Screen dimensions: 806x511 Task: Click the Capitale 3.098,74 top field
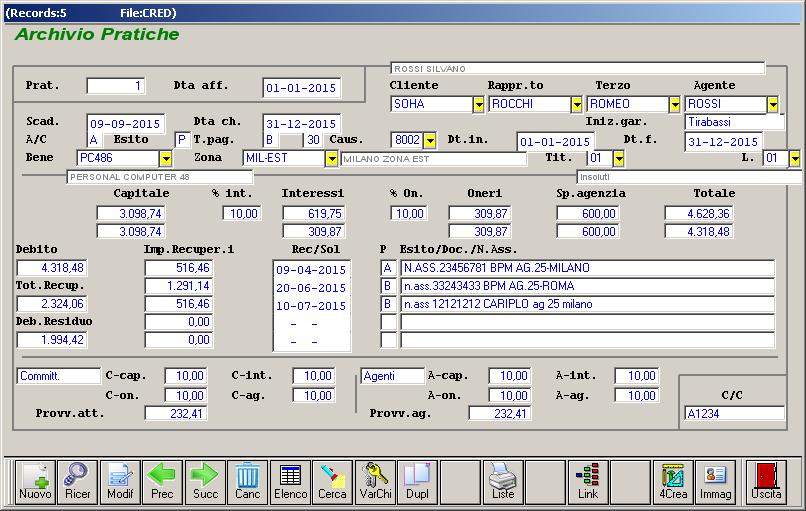(131, 213)
